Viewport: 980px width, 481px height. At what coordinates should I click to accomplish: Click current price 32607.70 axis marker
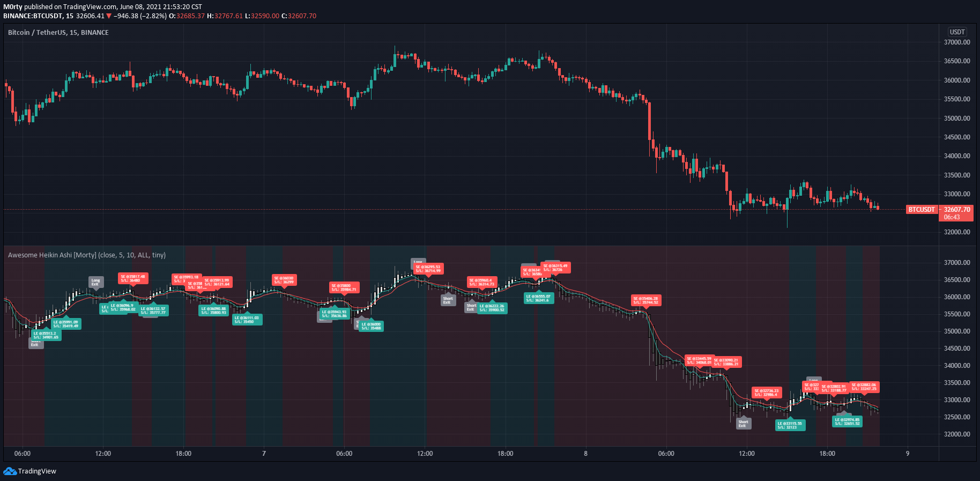[x=956, y=210]
